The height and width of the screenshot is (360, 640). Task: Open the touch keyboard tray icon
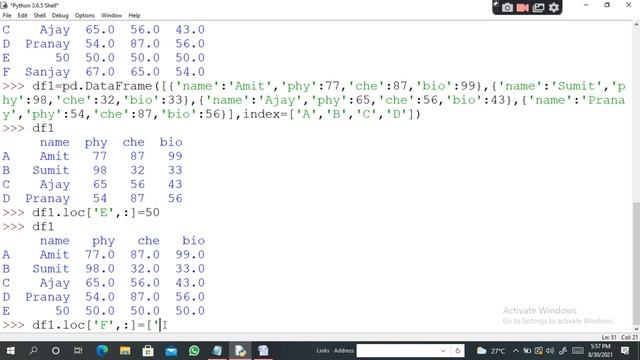578,351
